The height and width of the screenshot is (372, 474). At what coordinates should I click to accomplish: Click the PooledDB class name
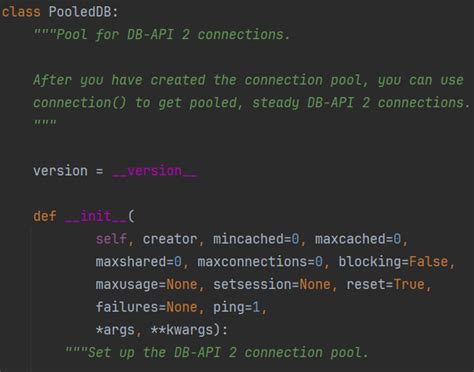click(80, 12)
